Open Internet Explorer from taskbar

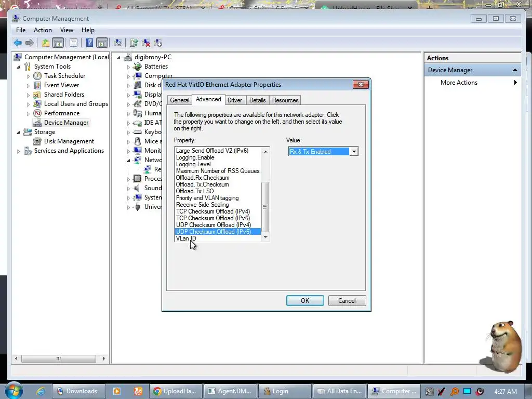[x=41, y=391]
